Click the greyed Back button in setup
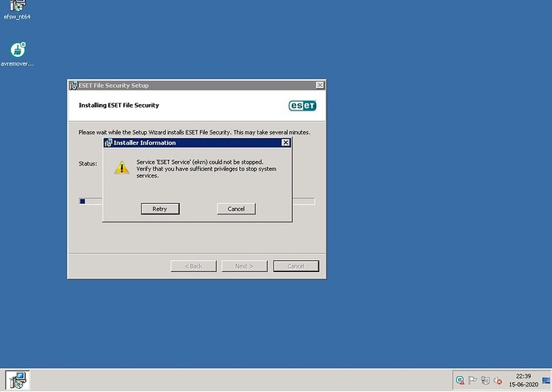The image size is (552, 392). [194, 266]
